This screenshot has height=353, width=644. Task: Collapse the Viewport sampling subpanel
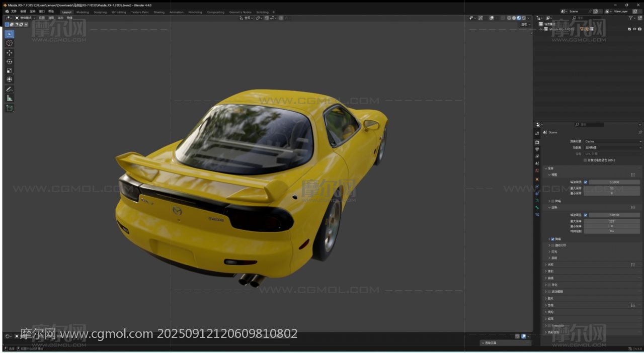click(549, 175)
